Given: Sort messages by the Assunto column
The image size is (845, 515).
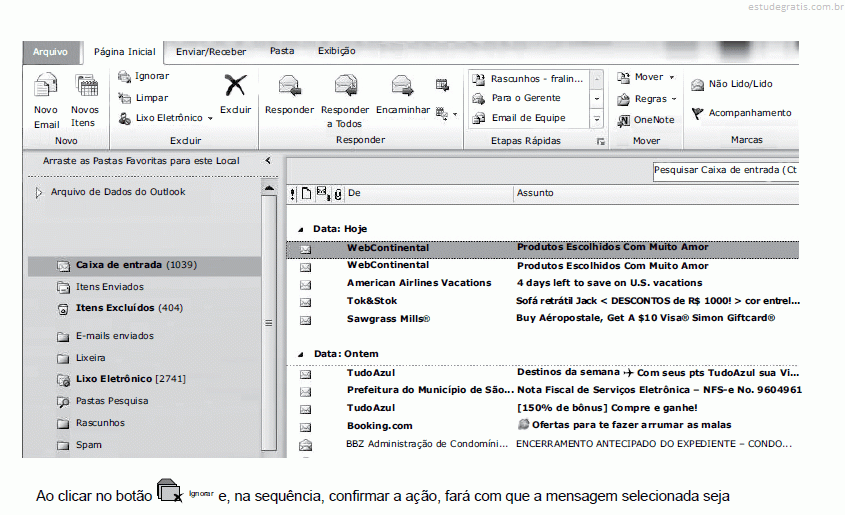Looking at the screenshot, I should tap(656, 193).
